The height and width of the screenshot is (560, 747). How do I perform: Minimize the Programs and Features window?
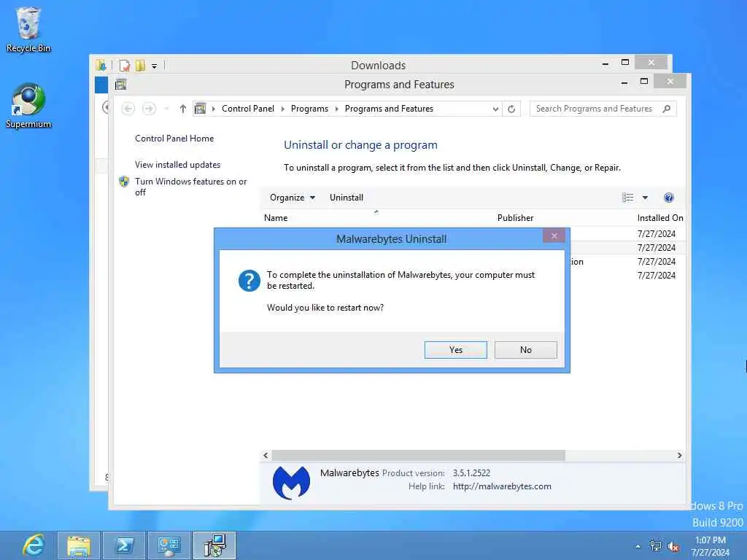[x=624, y=82]
